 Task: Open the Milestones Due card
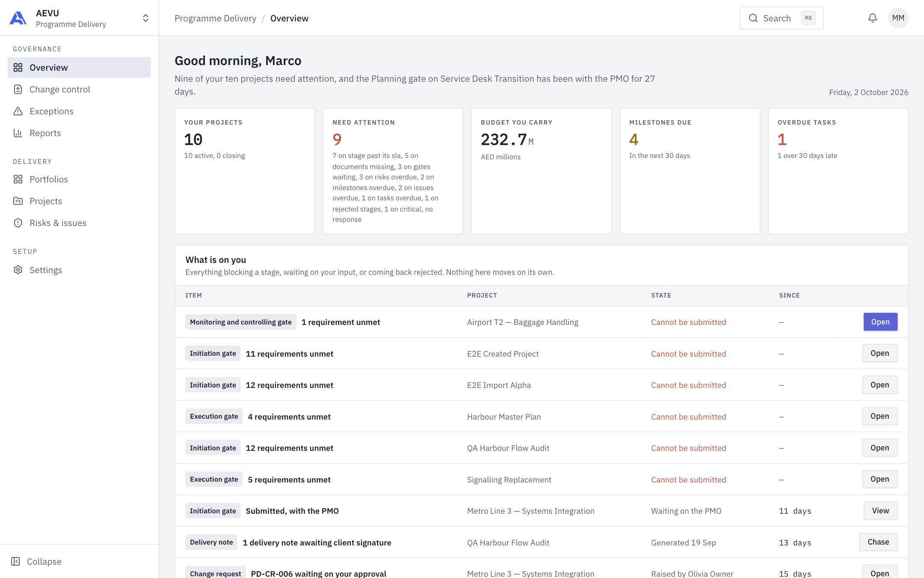click(690, 171)
